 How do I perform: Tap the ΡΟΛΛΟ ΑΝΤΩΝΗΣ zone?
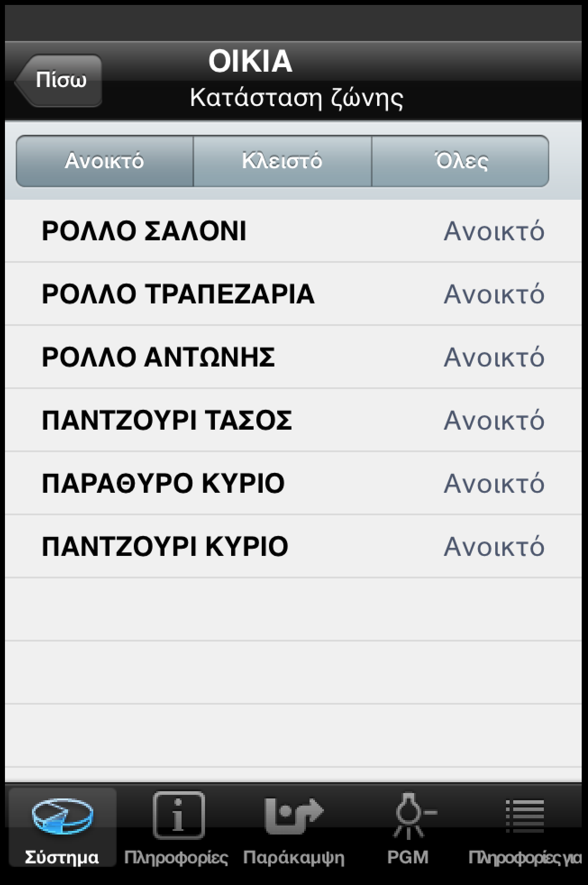tap(158, 357)
